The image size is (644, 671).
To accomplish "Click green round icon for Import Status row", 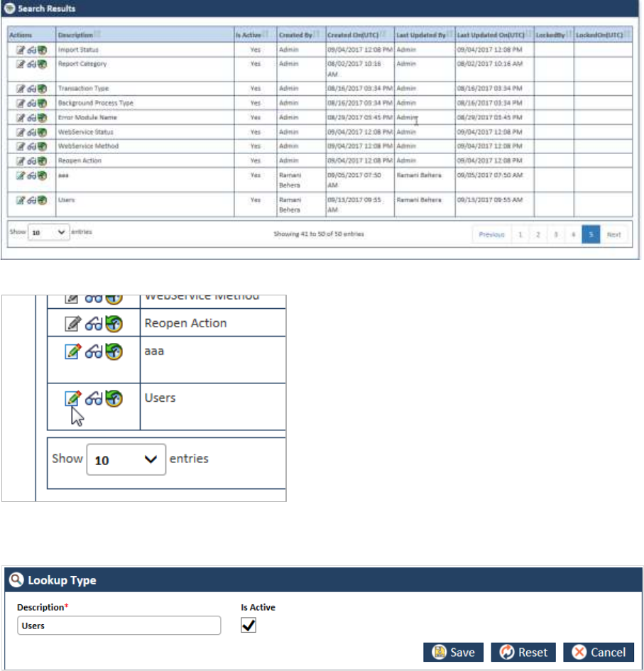I will pos(42,50).
